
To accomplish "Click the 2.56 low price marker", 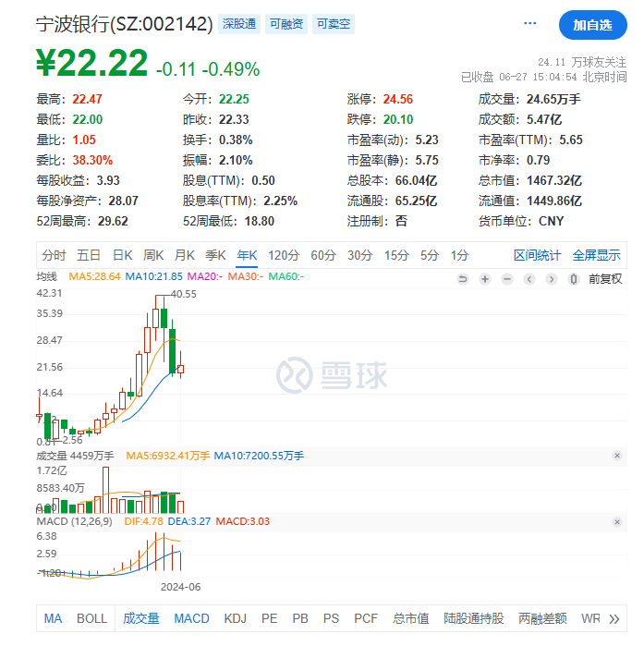I will click(72, 440).
